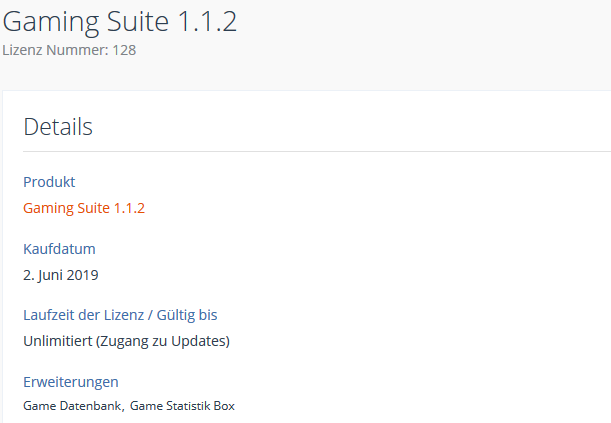Screen dimensions: 611x423
Task: Select the purchase date 2. Juni 2019
Action: [x=60, y=274]
